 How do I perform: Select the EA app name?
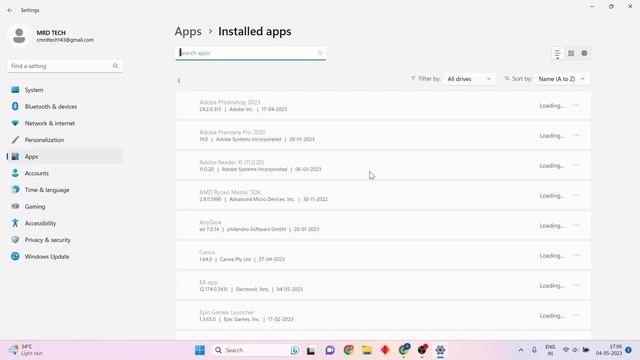point(208,282)
